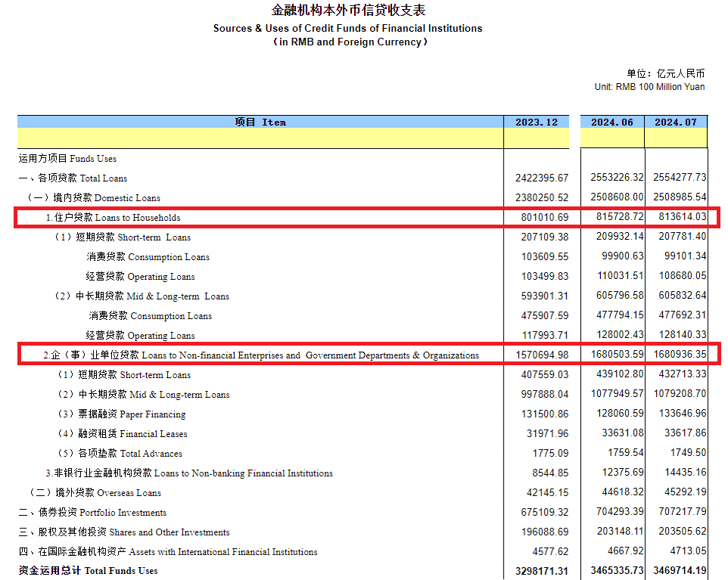Screen dimensions: 728x580
Task: Click household short-term loans value 207781.40
Action: [x=683, y=236]
